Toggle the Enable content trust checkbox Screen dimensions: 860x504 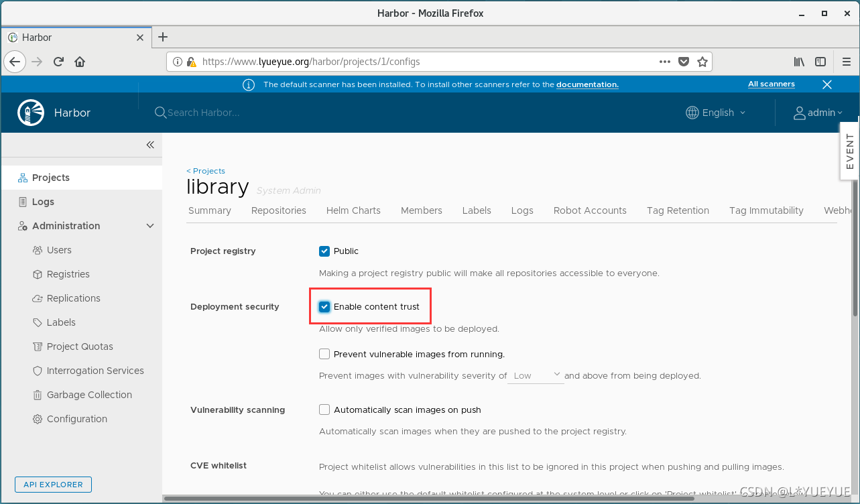tap(324, 307)
